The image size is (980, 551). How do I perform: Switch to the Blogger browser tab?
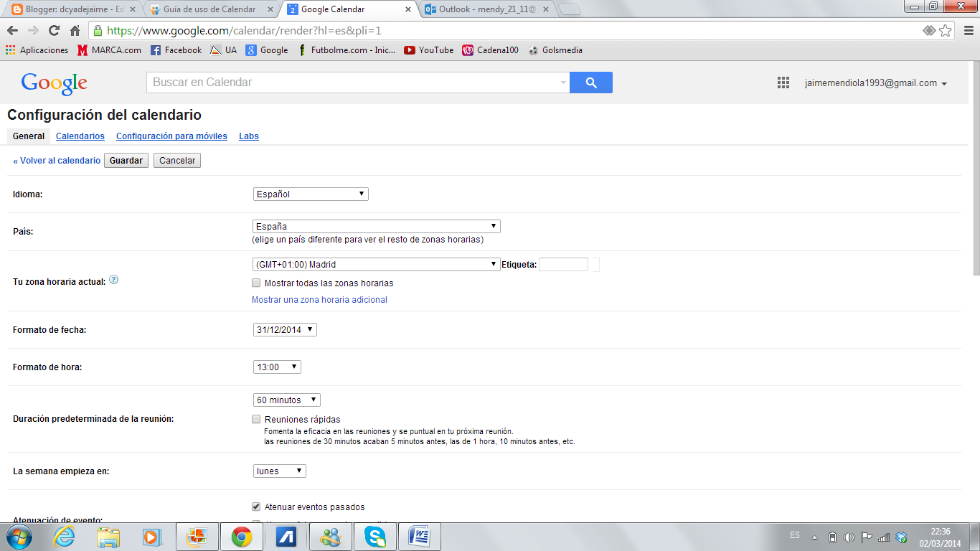pyautogui.click(x=72, y=9)
